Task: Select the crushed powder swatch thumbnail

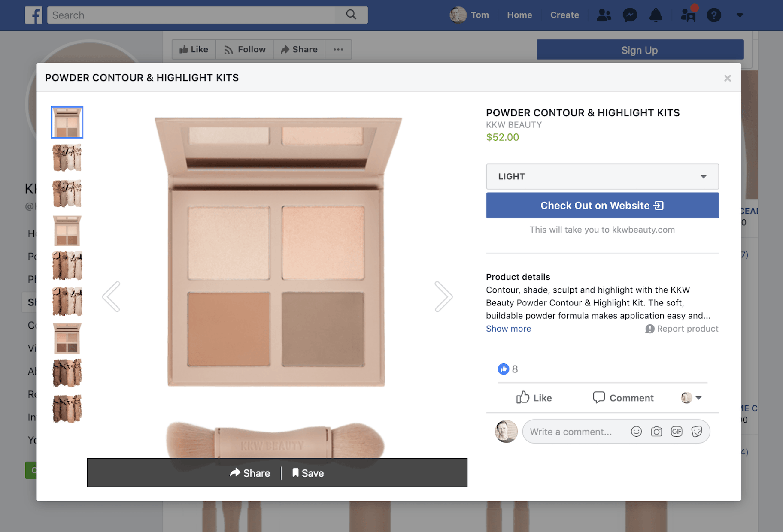Action: 67,157
